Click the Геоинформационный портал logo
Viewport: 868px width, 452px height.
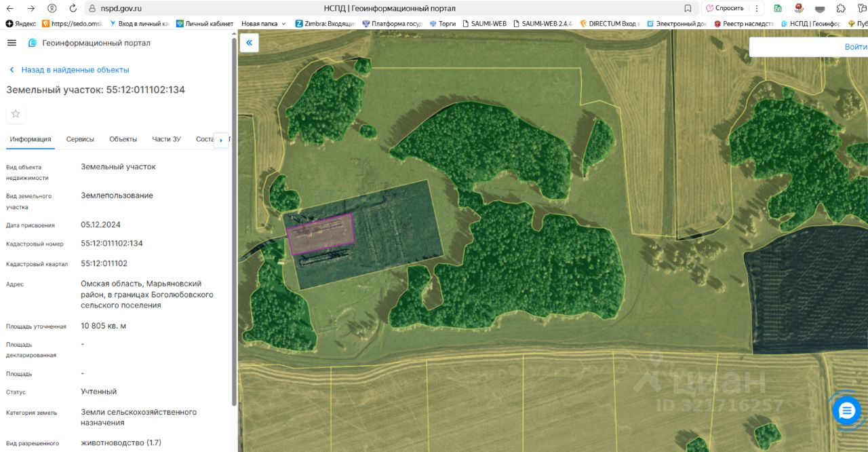pyautogui.click(x=89, y=43)
